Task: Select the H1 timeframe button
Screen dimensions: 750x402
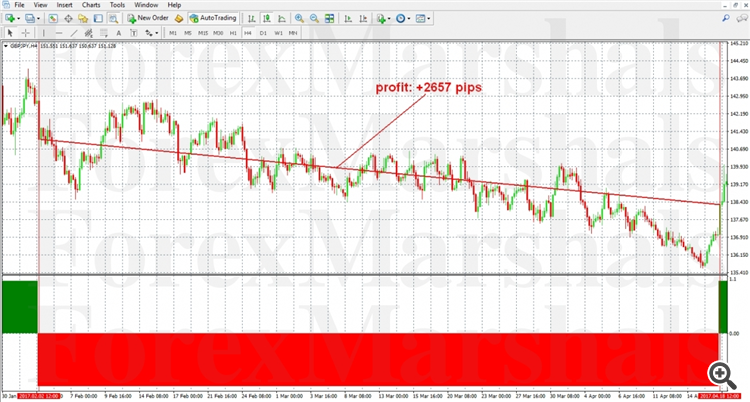Action: (233, 33)
